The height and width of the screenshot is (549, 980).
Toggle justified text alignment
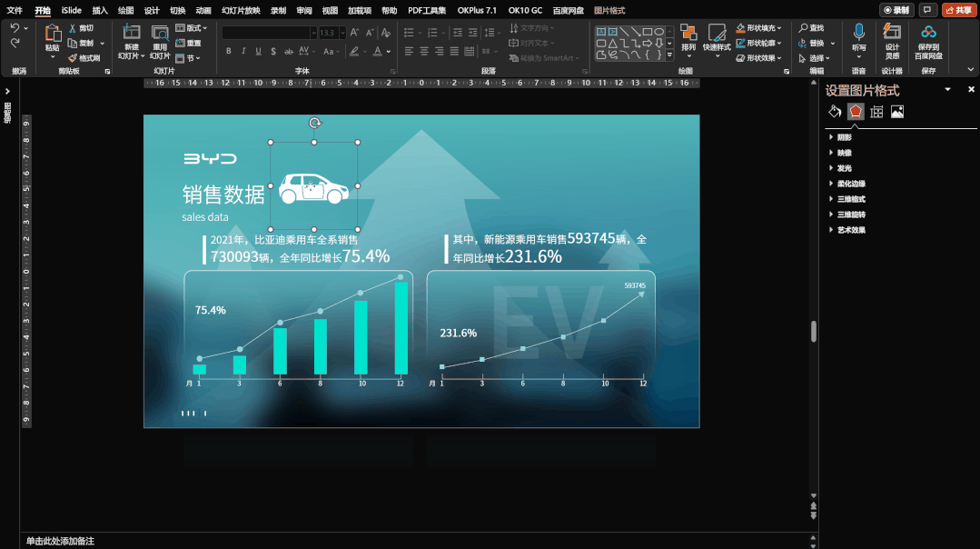click(x=454, y=51)
